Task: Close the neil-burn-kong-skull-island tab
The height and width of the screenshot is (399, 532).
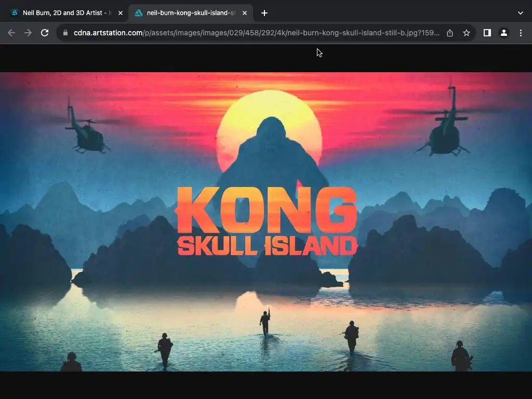Action: [245, 13]
